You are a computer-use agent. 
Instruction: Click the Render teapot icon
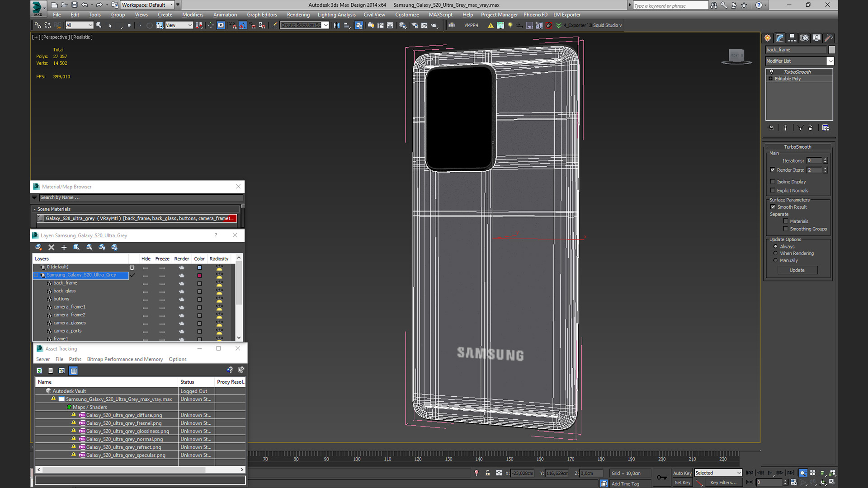click(434, 25)
